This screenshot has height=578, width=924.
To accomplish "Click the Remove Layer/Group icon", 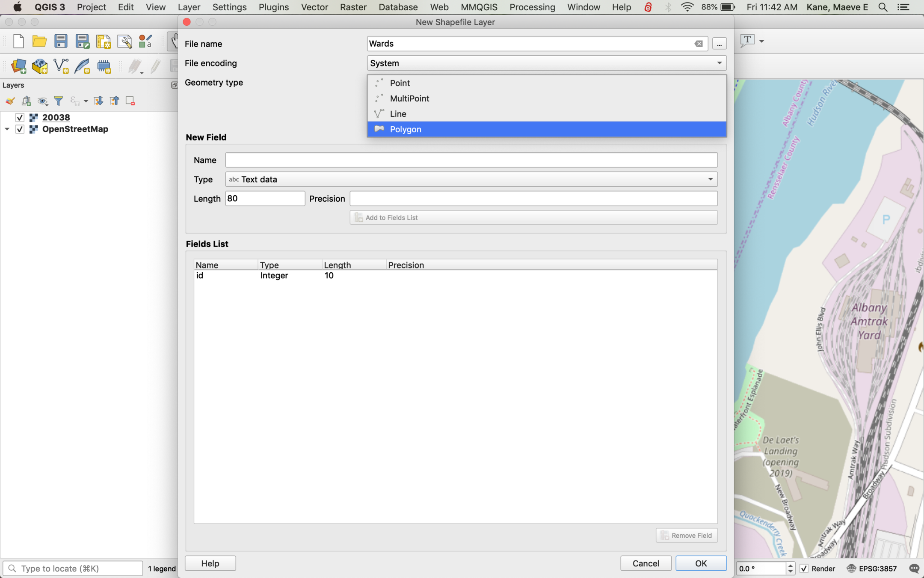I will (130, 101).
